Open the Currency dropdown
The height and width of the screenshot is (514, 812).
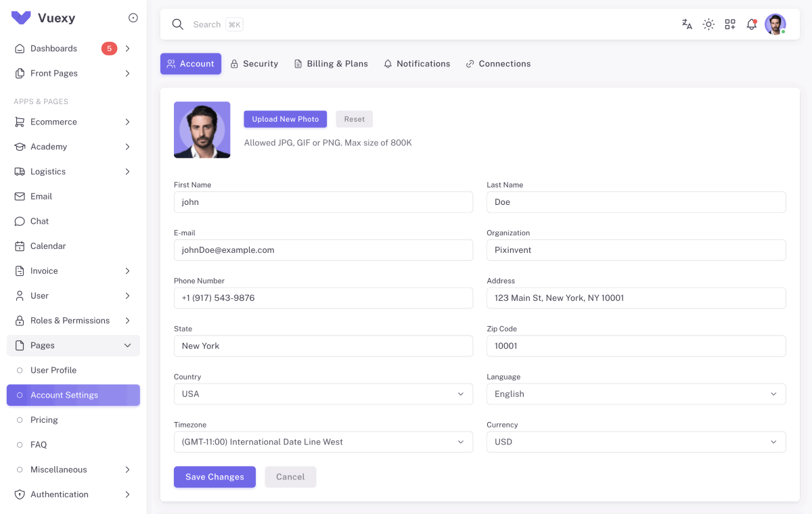(x=636, y=442)
